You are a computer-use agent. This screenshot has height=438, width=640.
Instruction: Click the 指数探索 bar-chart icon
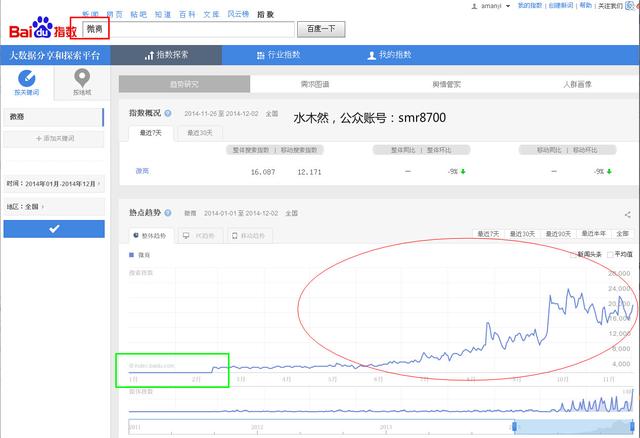pyautogui.click(x=149, y=56)
